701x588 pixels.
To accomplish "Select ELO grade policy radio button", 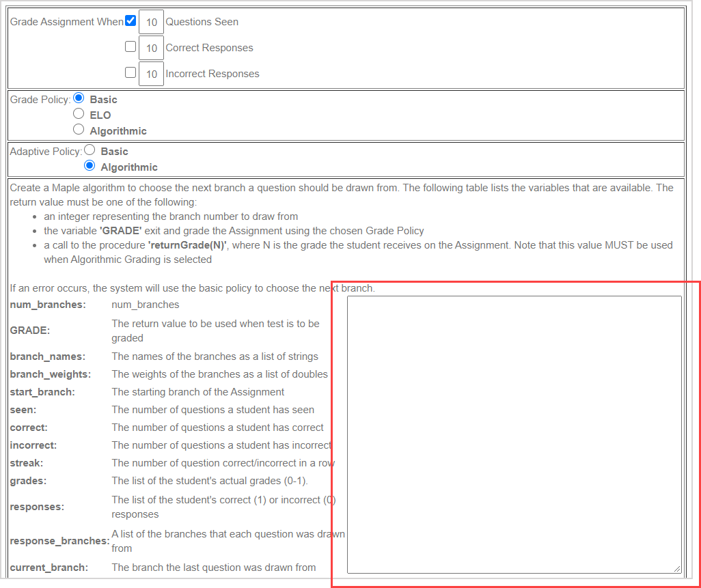I will [79, 114].
